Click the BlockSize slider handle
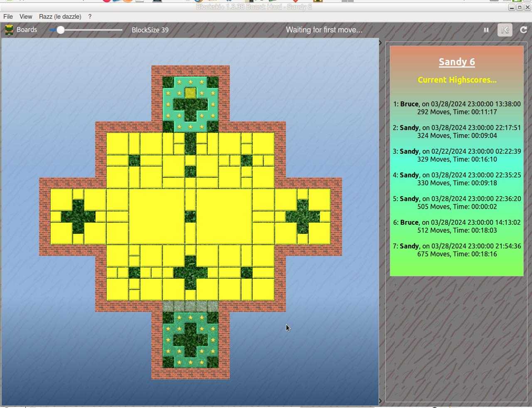 [x=61, y=30]
